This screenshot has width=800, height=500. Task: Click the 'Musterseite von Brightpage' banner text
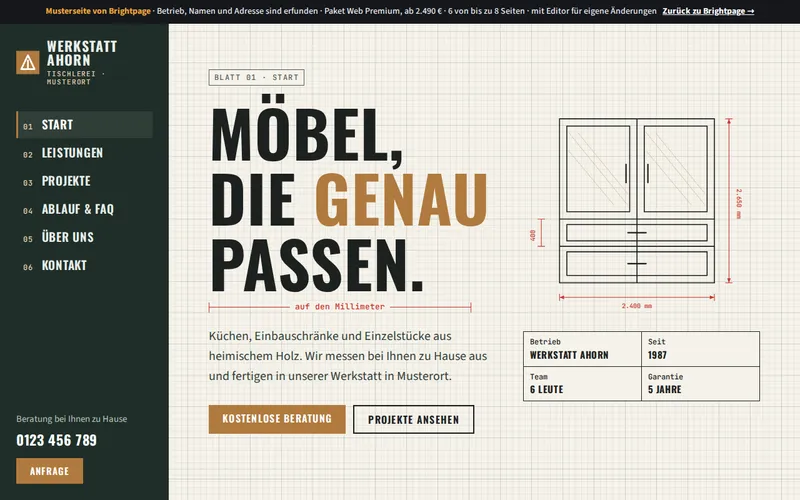click(98, 11)
